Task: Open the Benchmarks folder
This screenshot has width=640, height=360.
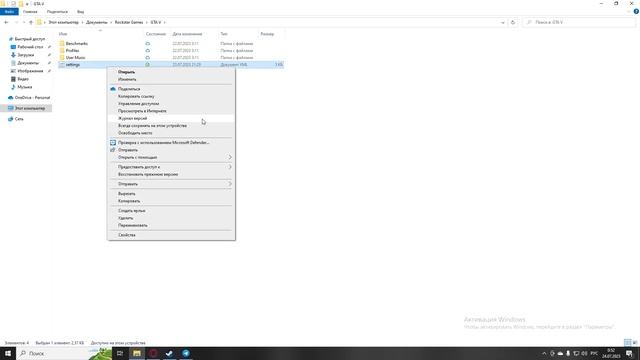Action: click(77, 43)
